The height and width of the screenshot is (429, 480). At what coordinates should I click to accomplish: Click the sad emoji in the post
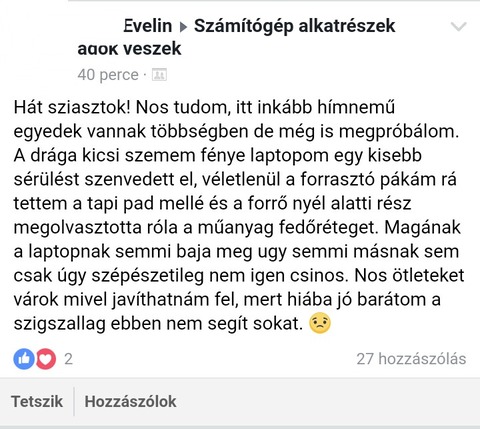pos(320,323)
